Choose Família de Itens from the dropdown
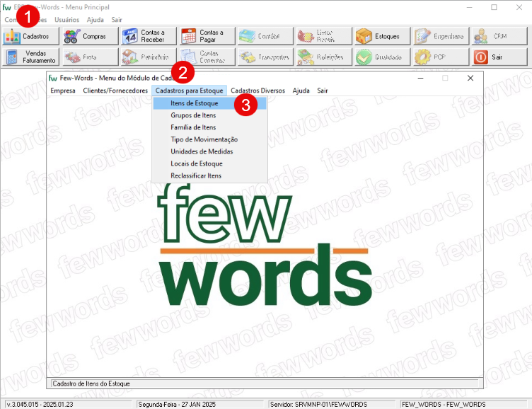 [209, 127]
